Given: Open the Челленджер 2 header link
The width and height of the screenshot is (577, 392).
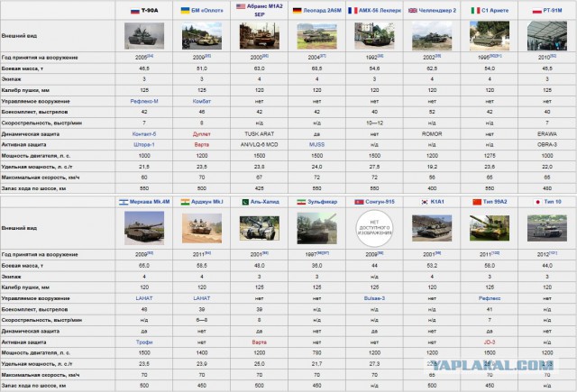Looking at the screenshot, I should [437, 11].
